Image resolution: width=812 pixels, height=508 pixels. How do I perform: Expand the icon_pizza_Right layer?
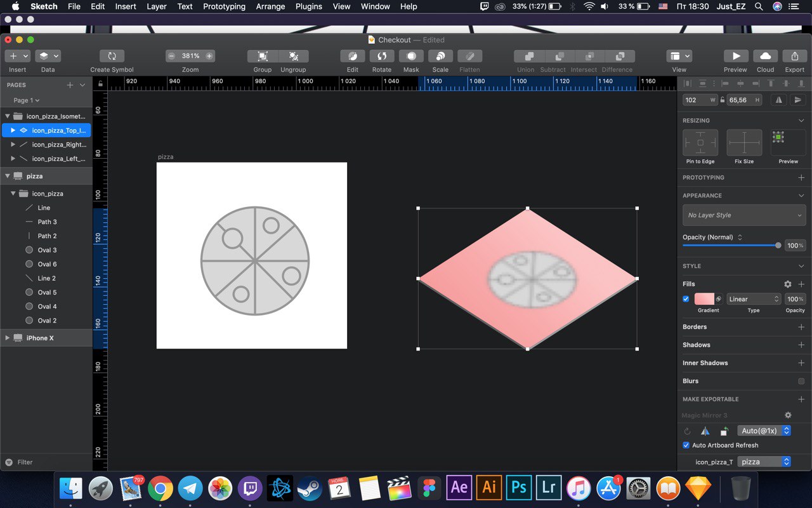point(13,144)
